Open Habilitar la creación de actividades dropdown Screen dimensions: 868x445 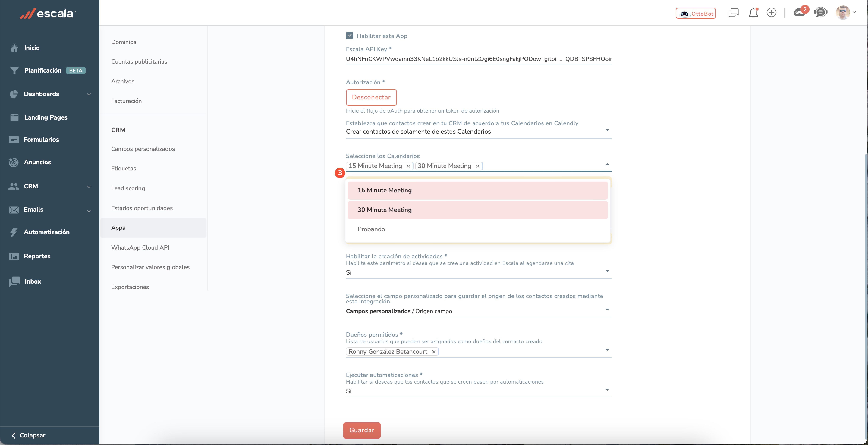(x=478, y=272)
